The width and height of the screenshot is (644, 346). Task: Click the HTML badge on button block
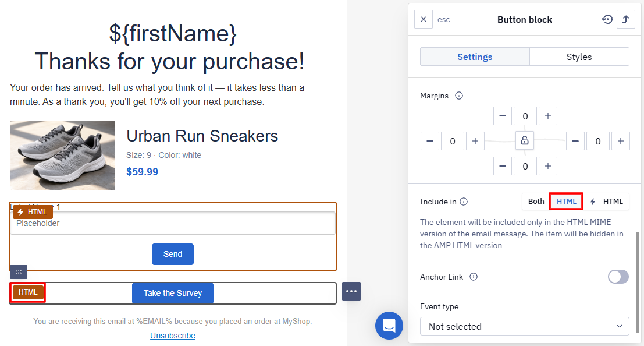coord(28,292)
